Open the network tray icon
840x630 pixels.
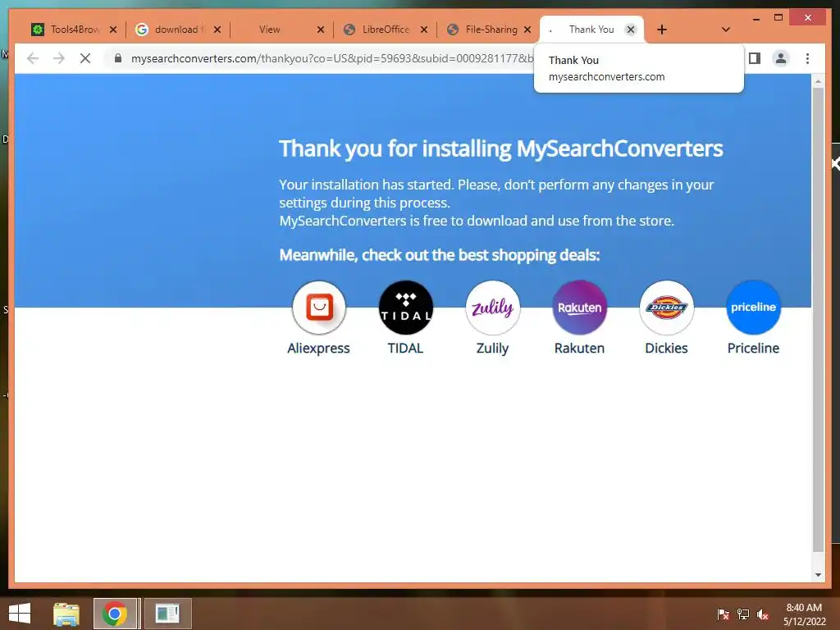coord(743,614)
